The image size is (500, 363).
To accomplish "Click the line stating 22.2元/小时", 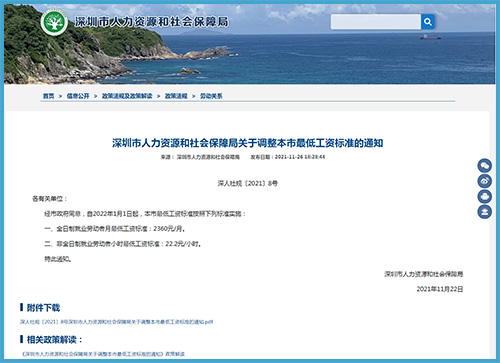I will [123, 244].
